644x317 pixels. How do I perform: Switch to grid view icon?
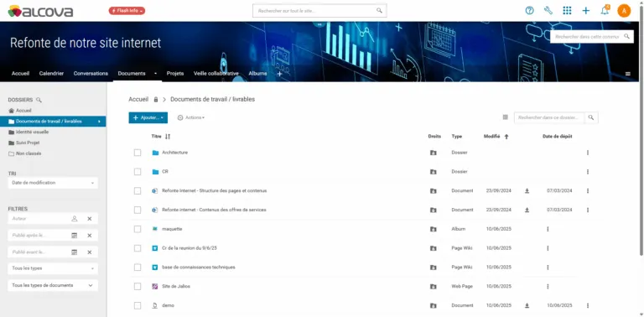pyautogui.click(x=505, y=117)
